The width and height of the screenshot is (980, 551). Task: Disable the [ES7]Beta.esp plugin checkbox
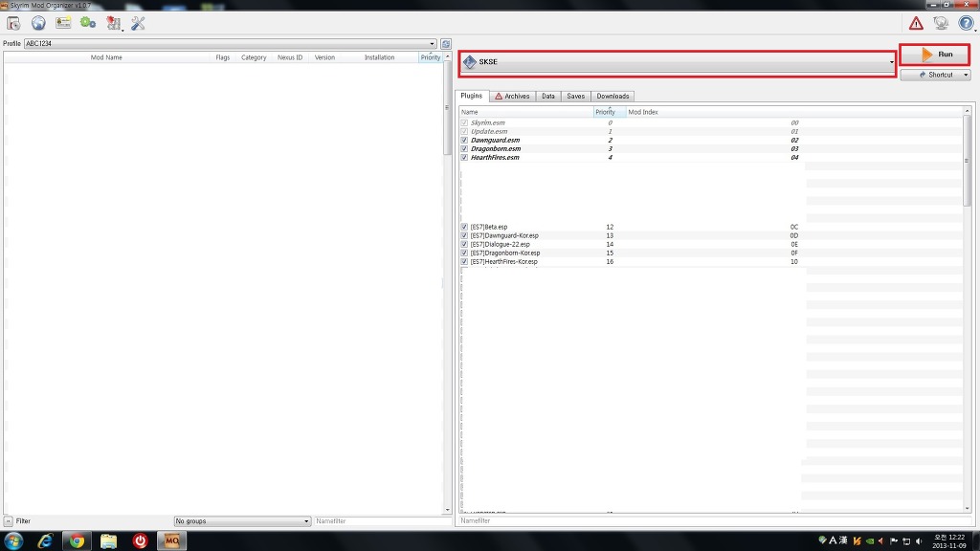[x=464, y=228]
